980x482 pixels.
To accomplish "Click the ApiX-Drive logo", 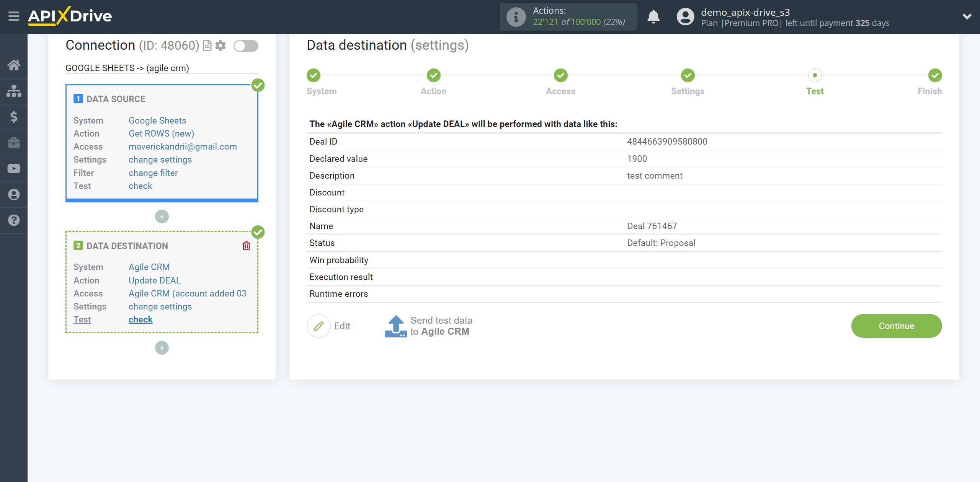I will click(70, 16).
